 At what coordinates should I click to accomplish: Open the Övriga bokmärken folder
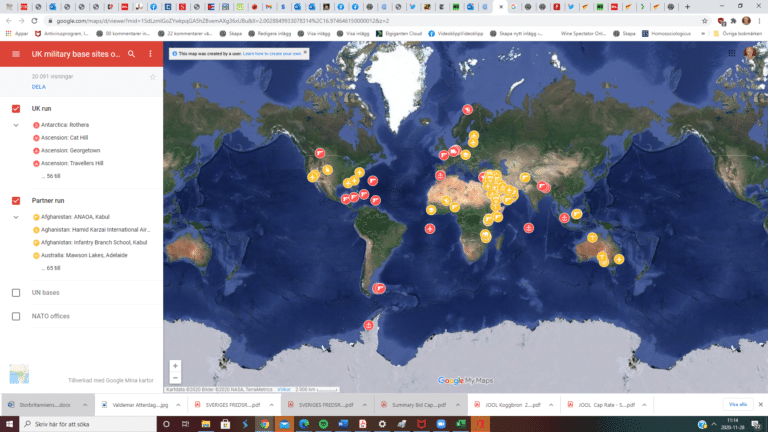tap(738, 33)
